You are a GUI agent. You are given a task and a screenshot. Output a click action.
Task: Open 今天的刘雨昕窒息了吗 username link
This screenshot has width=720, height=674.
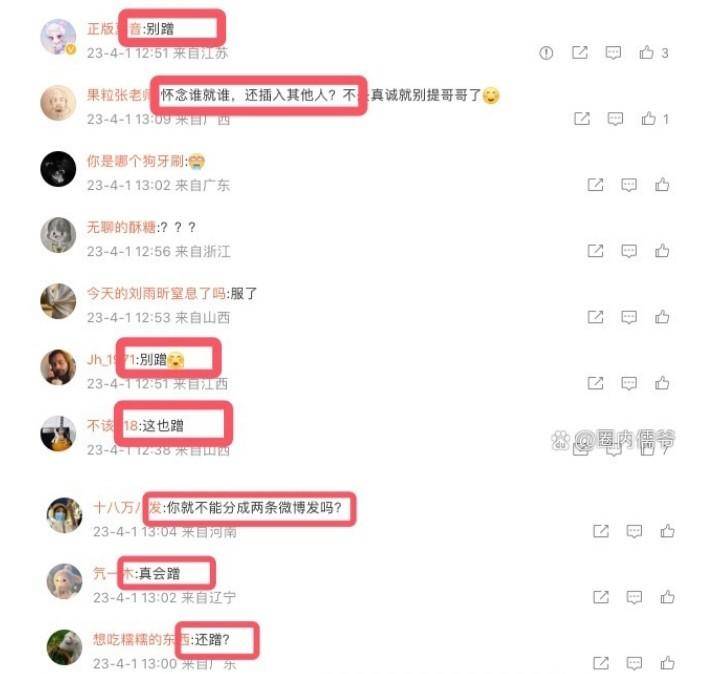(156, 293)
